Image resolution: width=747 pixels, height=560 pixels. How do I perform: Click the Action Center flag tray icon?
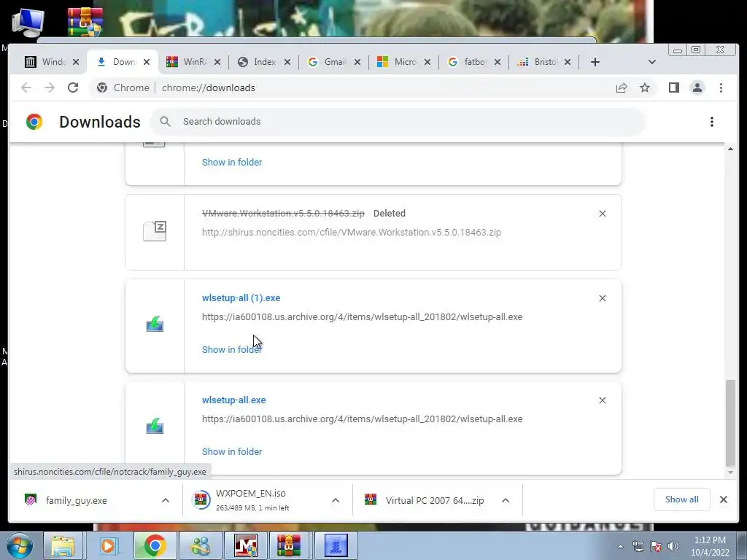click(x=656, y=546)
